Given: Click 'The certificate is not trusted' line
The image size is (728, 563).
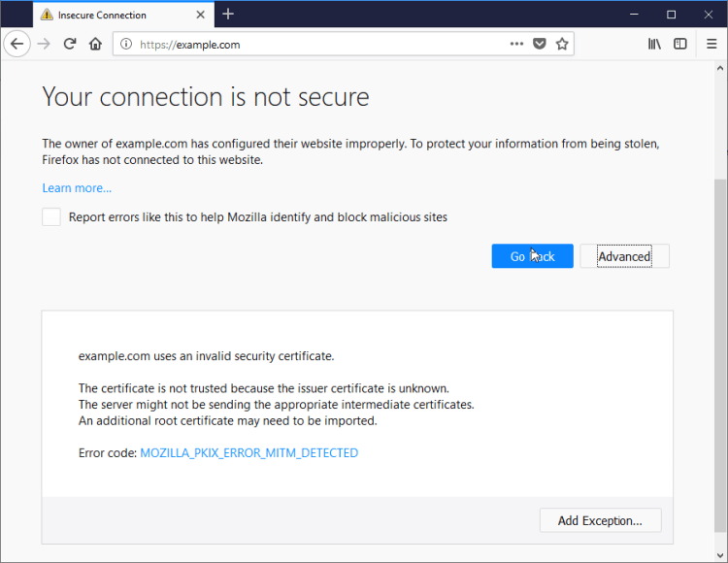Looking at the screenshot, I should [x=264, y=388].
